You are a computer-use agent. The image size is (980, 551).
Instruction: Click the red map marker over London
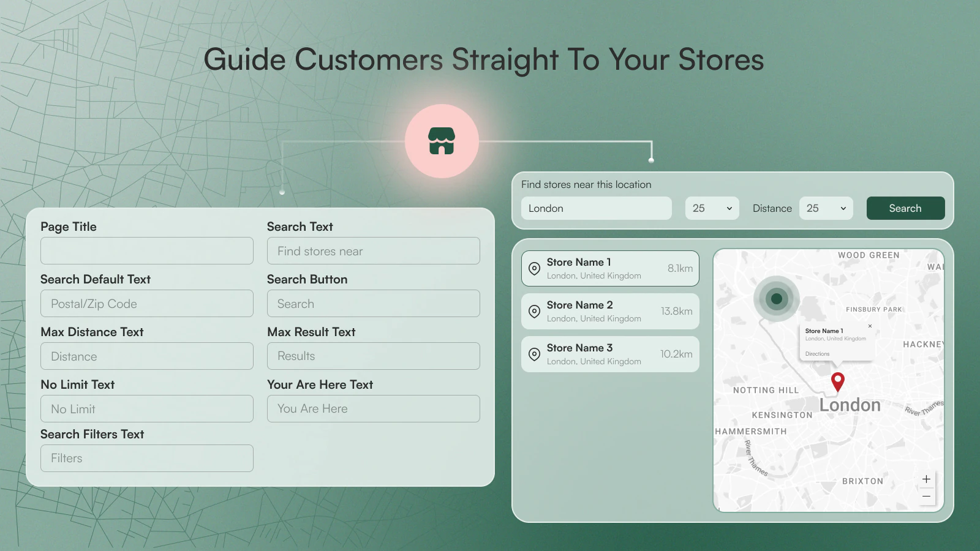coord(837,381)
